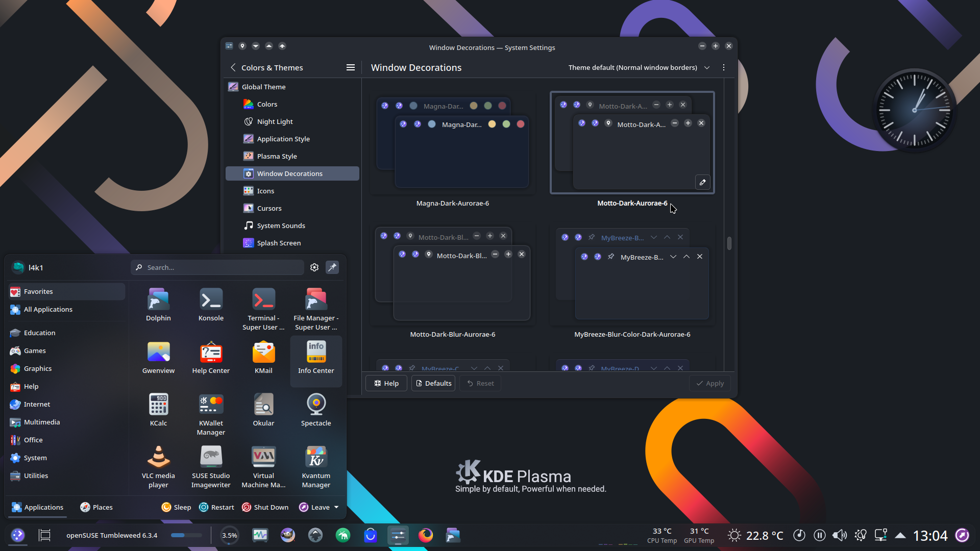This screenshot has height=551, width=980.
Task: Toggle keep-above arrow in Settings titlebar
Action: coord(269,46)
